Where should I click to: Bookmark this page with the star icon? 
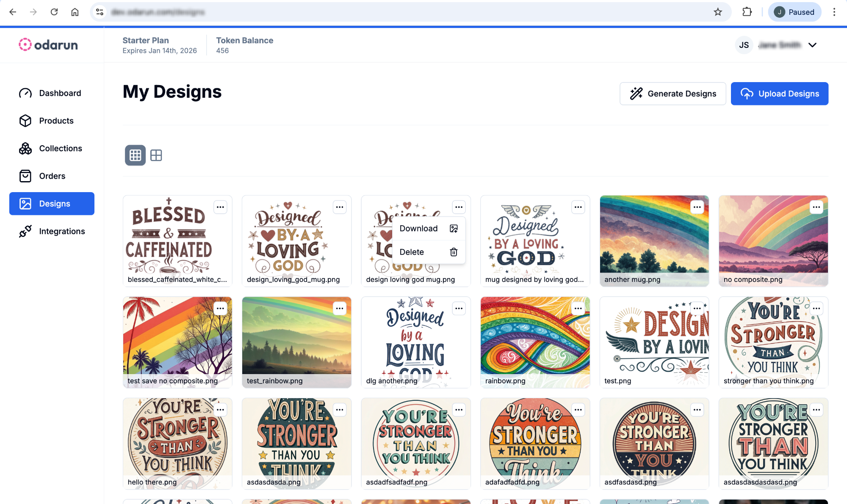(x=717, y=12)
